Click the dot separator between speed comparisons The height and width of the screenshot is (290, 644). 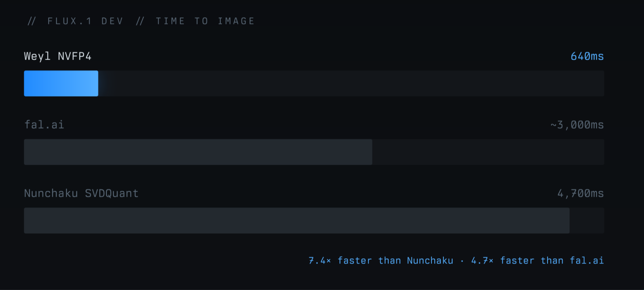[x=462, y=261]
